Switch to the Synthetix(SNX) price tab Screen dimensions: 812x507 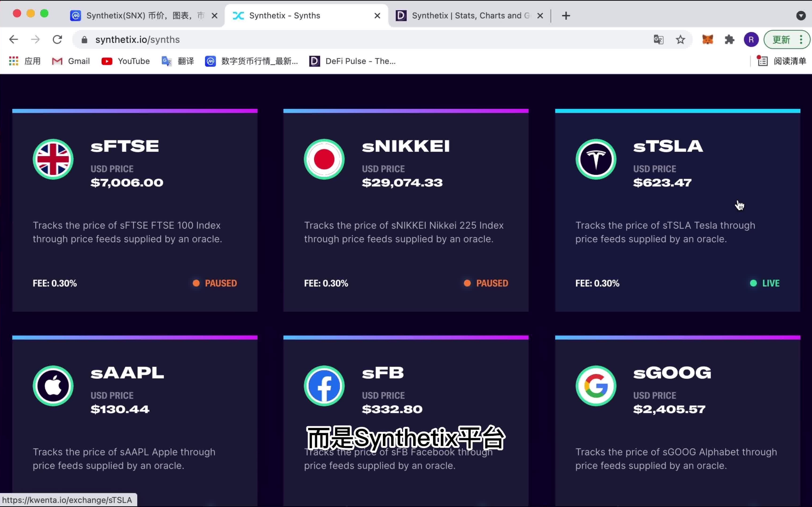tap(141, 16)
